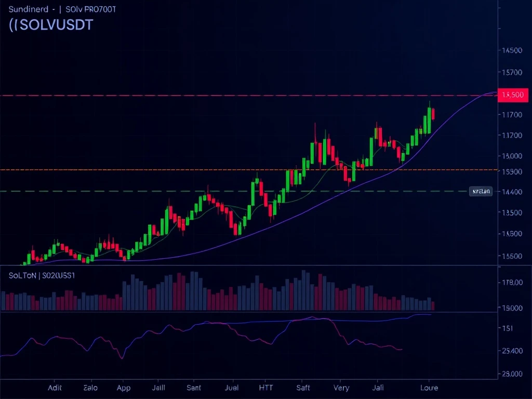Click the 178,00 volume axis label

click(x=512, y=283)
